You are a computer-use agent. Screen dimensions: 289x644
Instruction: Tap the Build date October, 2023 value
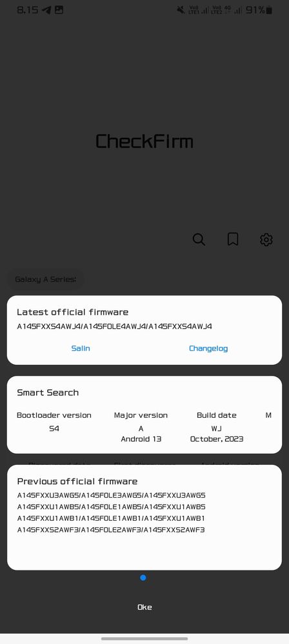click(x=217, y=439)
